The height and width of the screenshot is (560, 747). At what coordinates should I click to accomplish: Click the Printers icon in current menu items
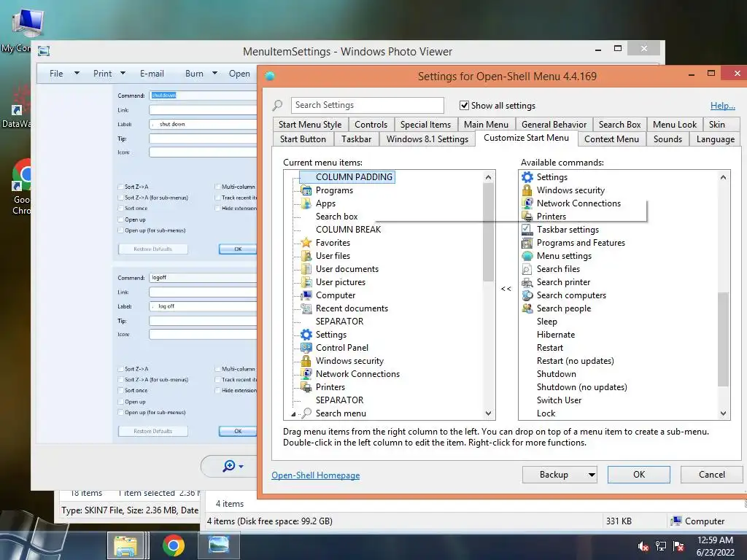(306, 387)
